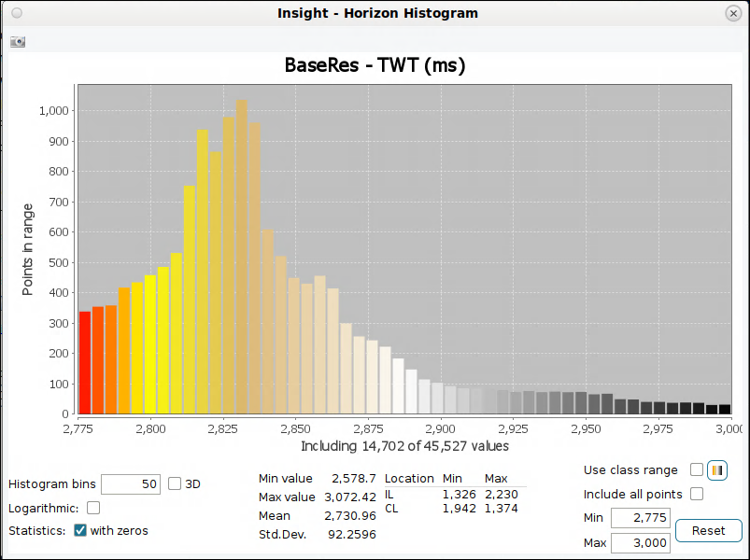Click the CL Min value 1,942
The width and height of the screenshot is (750, 560).
460,508
